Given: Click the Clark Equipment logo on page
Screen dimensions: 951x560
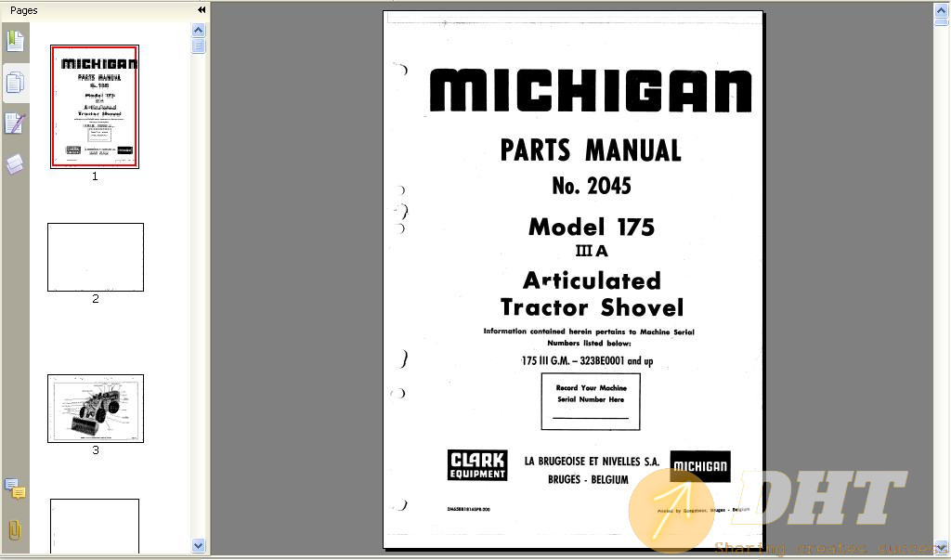Looking at the screenshot, I should pos(477,465).
